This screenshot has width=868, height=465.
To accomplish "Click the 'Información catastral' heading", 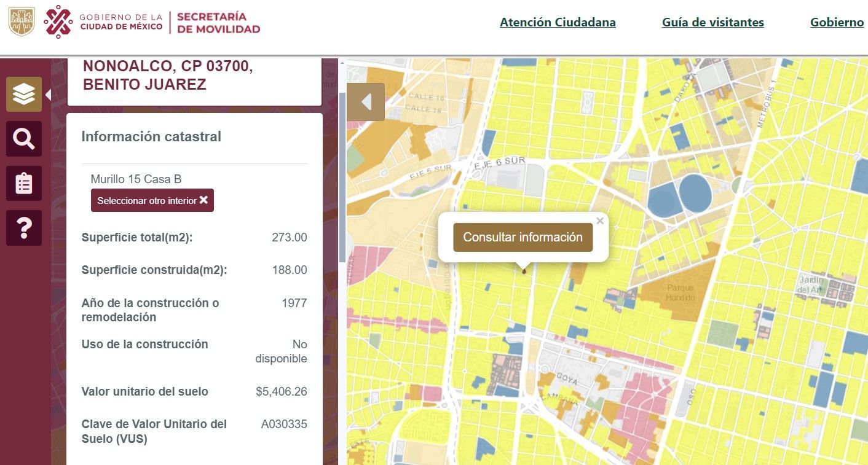I will click(151, 136).
